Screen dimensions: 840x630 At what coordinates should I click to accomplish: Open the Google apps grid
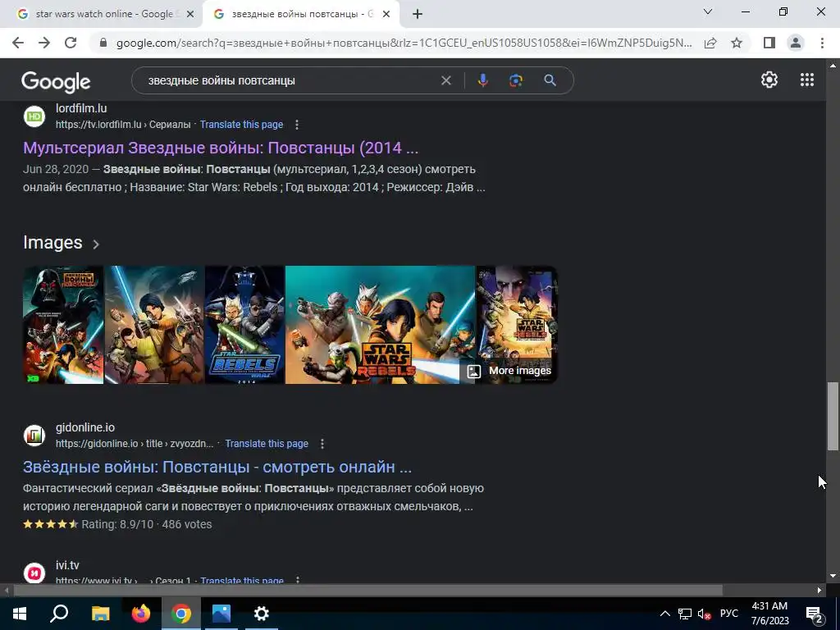click(807, 80)
